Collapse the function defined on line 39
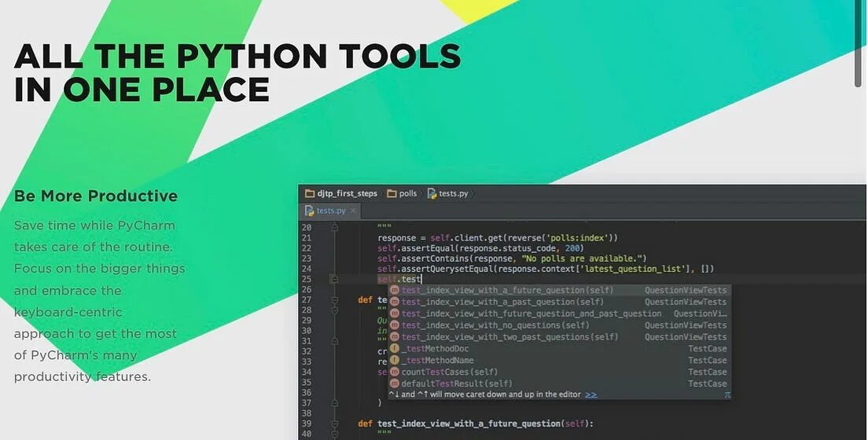The height and width of the screenshot is (440, 868). tap(334, 424)
